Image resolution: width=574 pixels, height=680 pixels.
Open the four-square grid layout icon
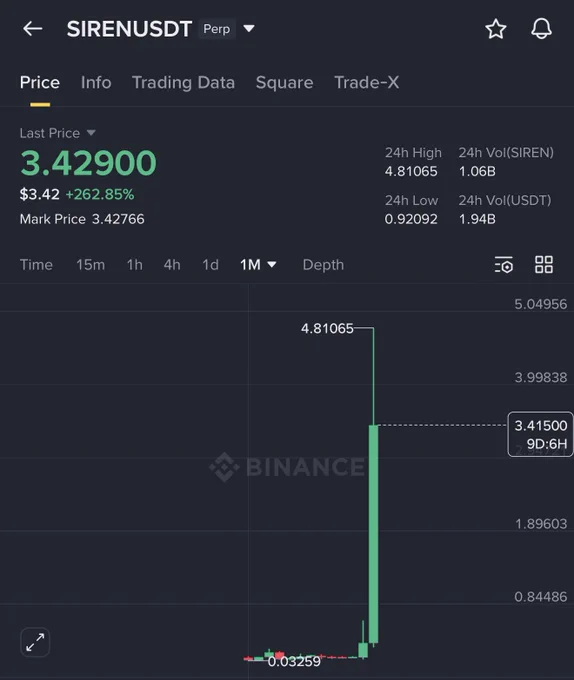click(x=544, y=265)
